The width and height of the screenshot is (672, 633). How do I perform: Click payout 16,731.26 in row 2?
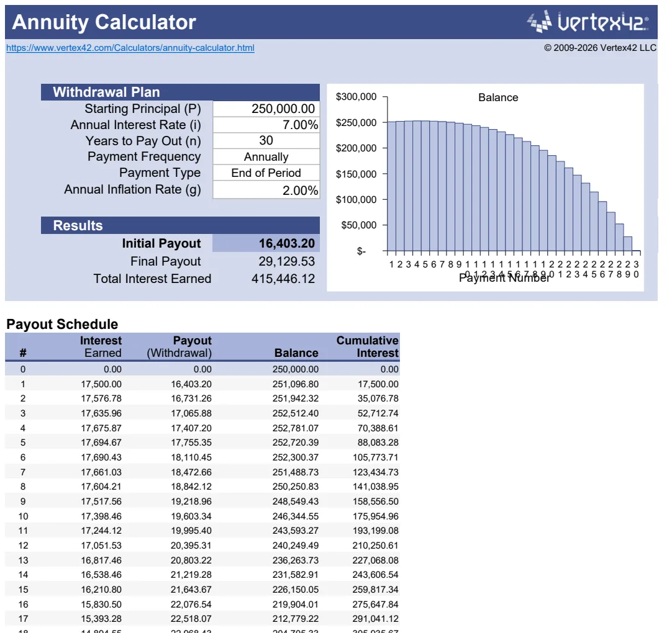click(x=191, y=398)
